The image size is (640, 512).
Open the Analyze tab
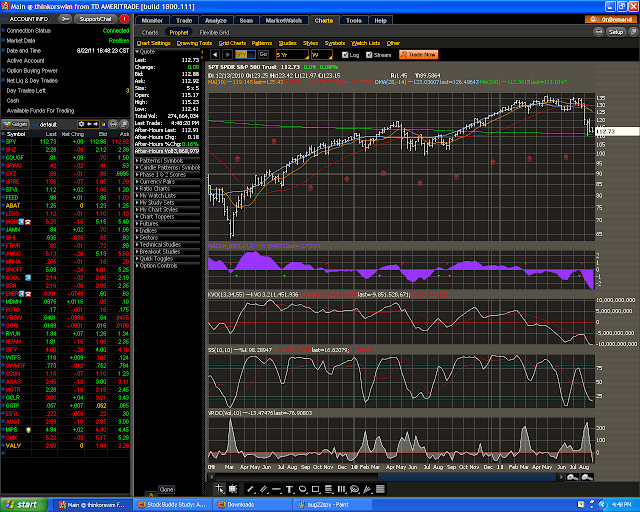tap(216, 20)
